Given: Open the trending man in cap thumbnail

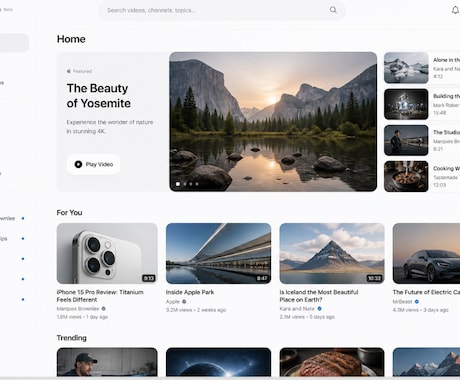Looking at the screenshot, I should click(x=107, y=362).
